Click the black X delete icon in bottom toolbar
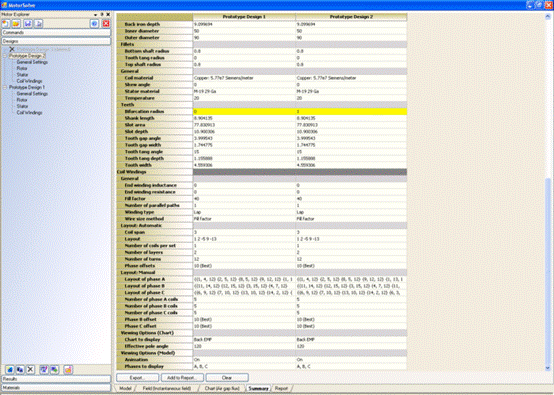554x395 pixels. pos(30,370)
